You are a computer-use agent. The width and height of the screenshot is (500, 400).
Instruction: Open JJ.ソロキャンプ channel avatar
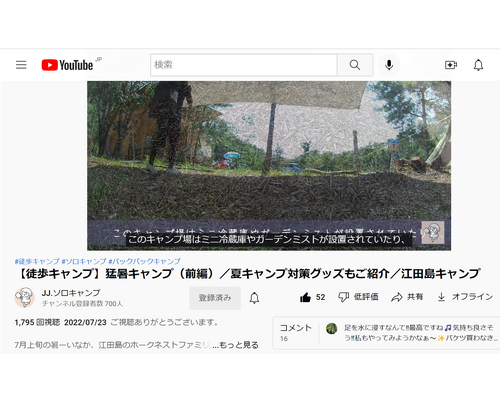point(25,297)
